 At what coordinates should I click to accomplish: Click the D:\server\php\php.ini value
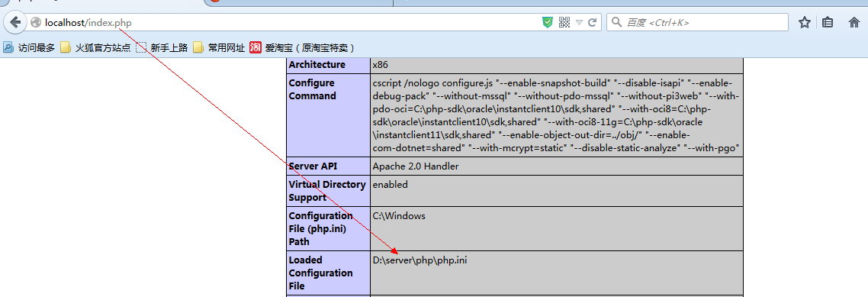coord(420,260)
